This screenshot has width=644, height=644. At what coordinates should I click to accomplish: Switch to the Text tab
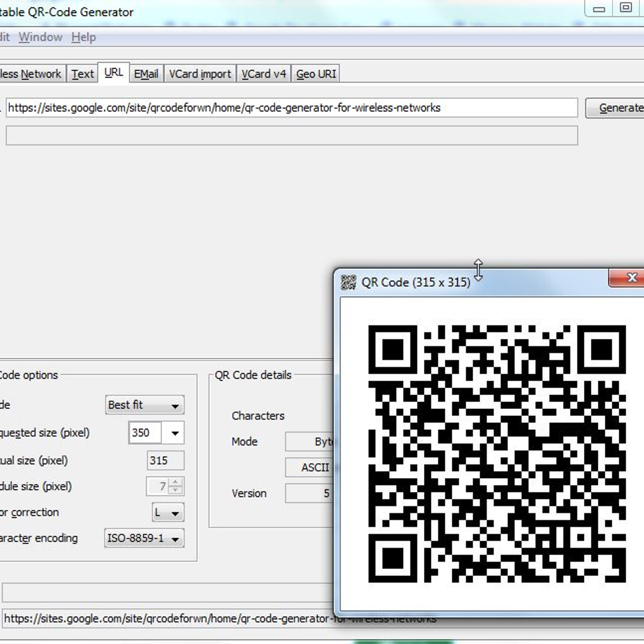pos(82,73)
